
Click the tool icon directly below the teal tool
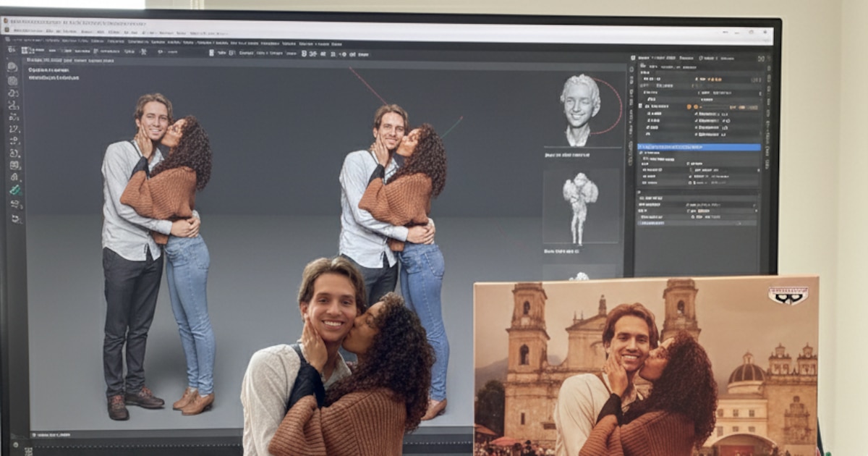click(x=14, y=204)
